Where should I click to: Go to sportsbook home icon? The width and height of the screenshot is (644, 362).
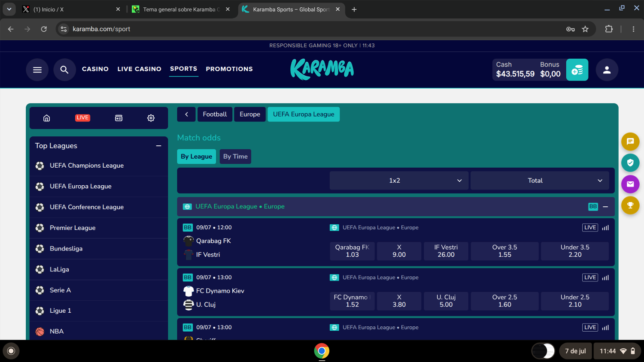point(47,118)
